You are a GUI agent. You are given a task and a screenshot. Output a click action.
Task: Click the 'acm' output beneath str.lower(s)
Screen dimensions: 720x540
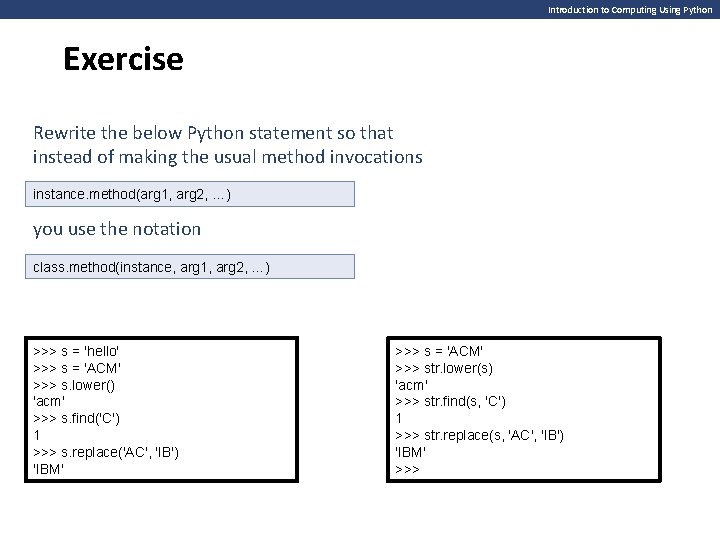point(412,384)
